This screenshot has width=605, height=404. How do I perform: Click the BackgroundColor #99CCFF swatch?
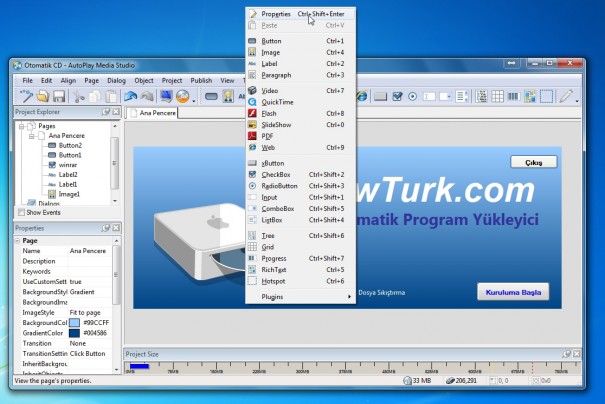pos(74,323)
